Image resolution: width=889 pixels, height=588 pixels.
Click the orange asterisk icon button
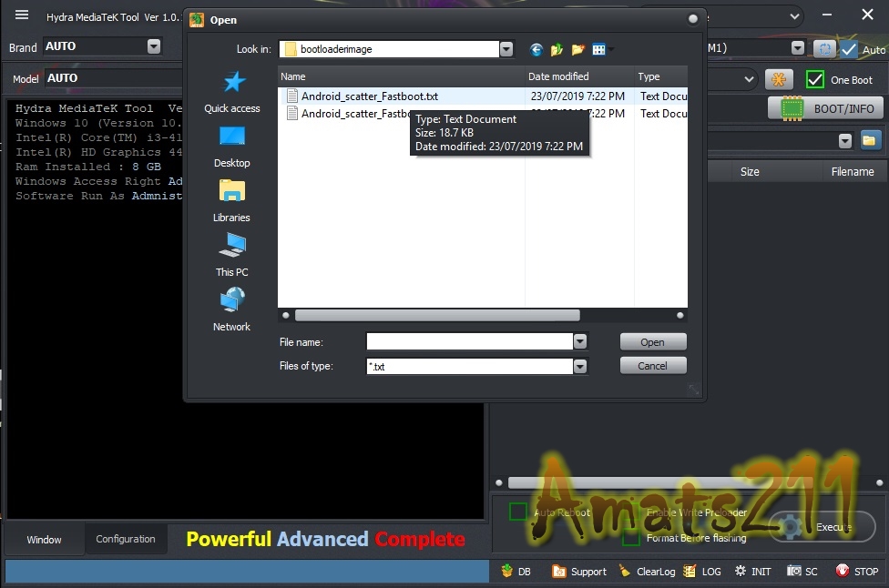[x=779, y=80]
